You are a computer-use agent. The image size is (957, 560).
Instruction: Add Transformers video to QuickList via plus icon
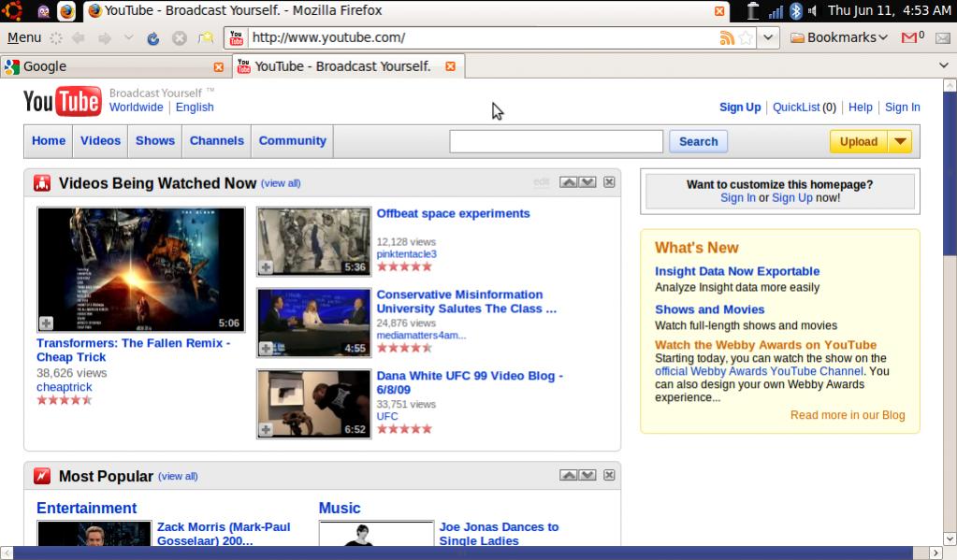pos(47,323)
